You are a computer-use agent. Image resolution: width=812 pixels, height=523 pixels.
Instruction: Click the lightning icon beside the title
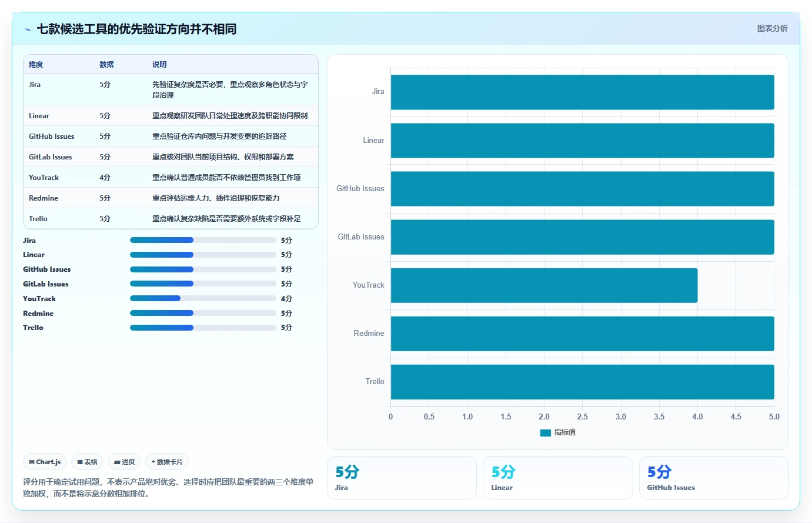[28, 29]
